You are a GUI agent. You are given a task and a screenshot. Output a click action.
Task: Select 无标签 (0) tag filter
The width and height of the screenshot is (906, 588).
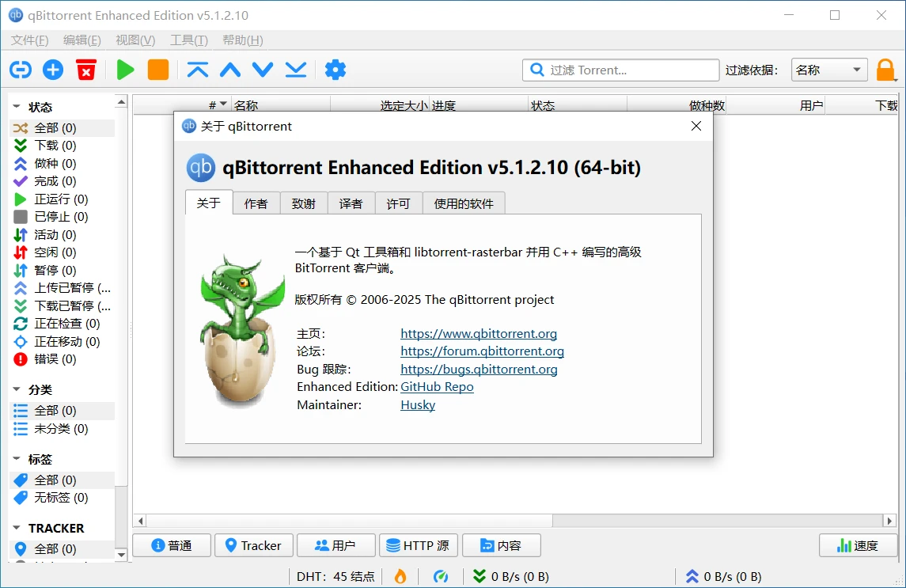point(63,498)
